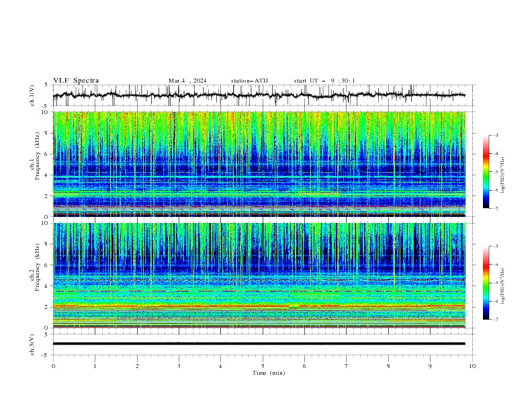This screenshot has height=411, width=532.
Task: Click the ch.2 color scale bar
Action: pos(486,283)
